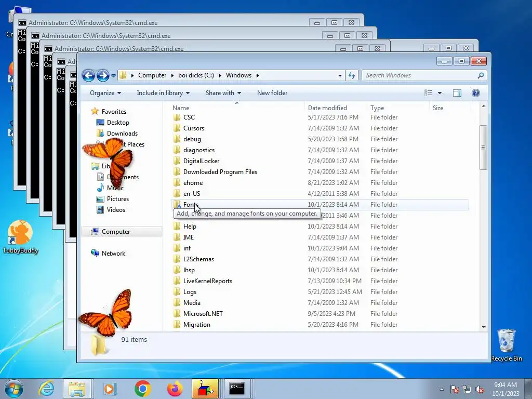This screenshot has width=532, height=399.
Task: Sort by the Size column header
Action: point(437,108)
